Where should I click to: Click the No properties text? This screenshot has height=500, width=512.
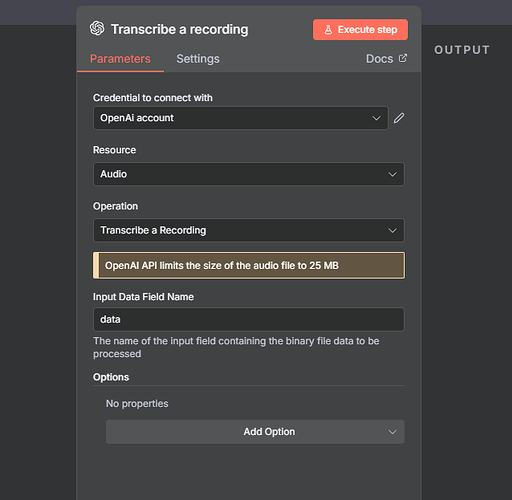(137, 404)
